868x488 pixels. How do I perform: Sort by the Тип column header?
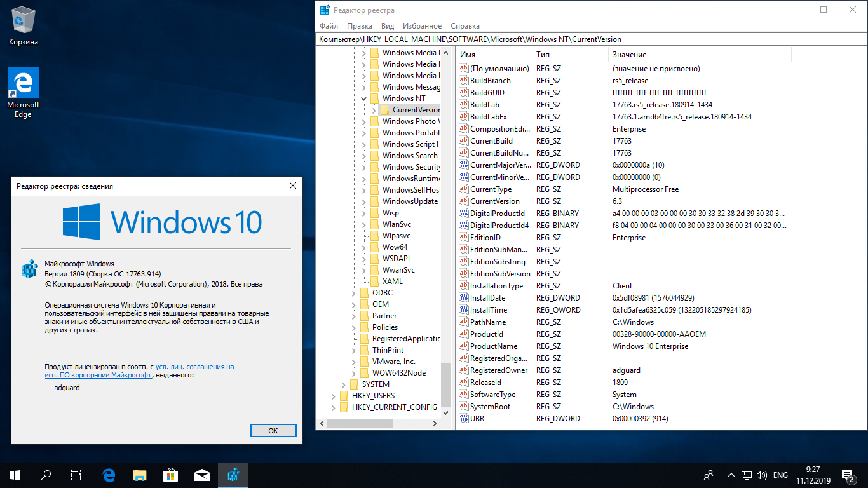pyautogui.click(x=570, y=55)
